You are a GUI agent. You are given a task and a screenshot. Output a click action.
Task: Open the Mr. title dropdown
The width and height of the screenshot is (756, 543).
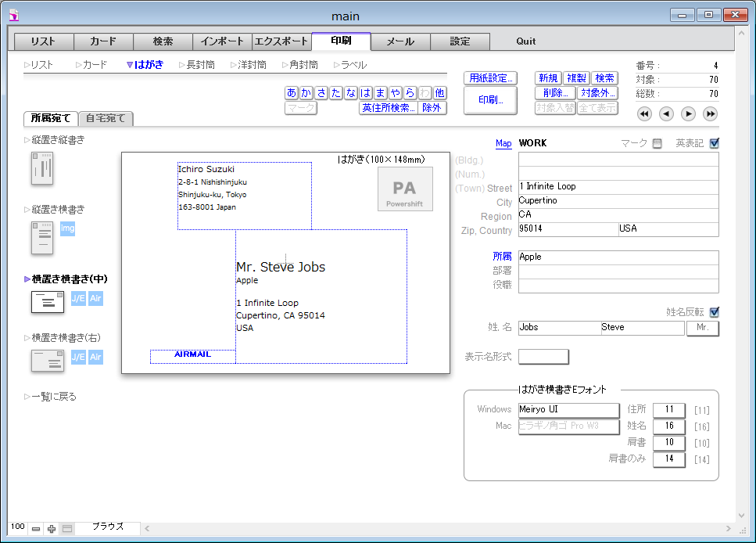point(702,328)
